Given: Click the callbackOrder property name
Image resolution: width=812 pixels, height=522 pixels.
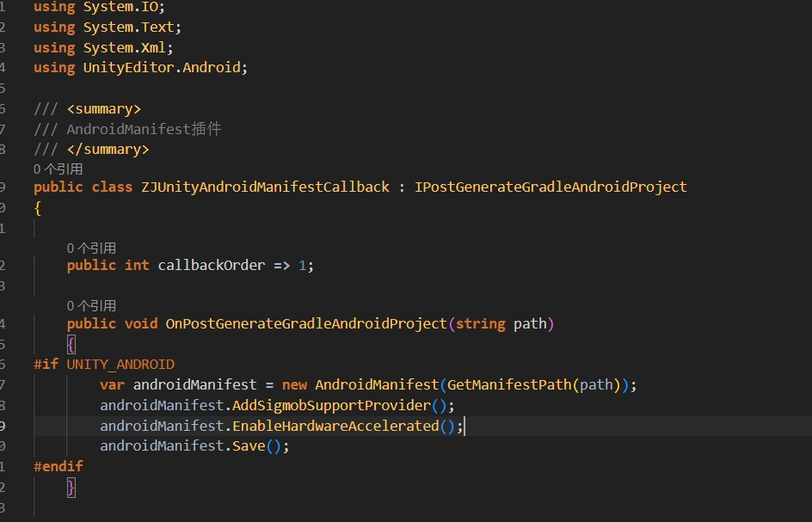Looking at the screenshot, I should 211,266.
